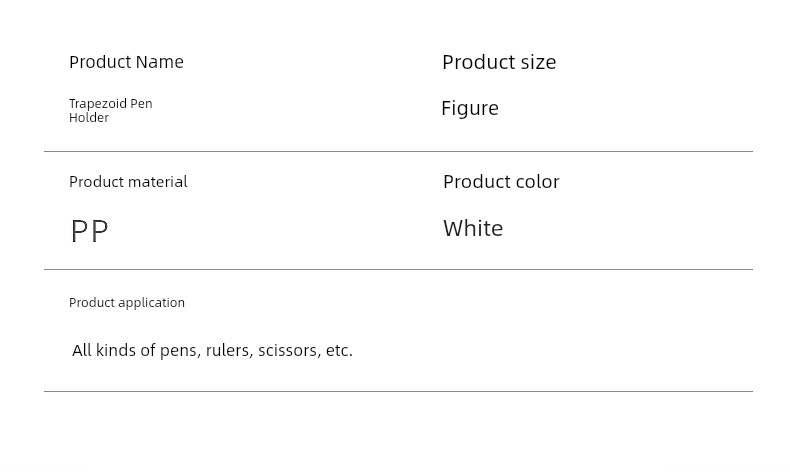
Task: Select the White color value
Action: pos(473,228)
